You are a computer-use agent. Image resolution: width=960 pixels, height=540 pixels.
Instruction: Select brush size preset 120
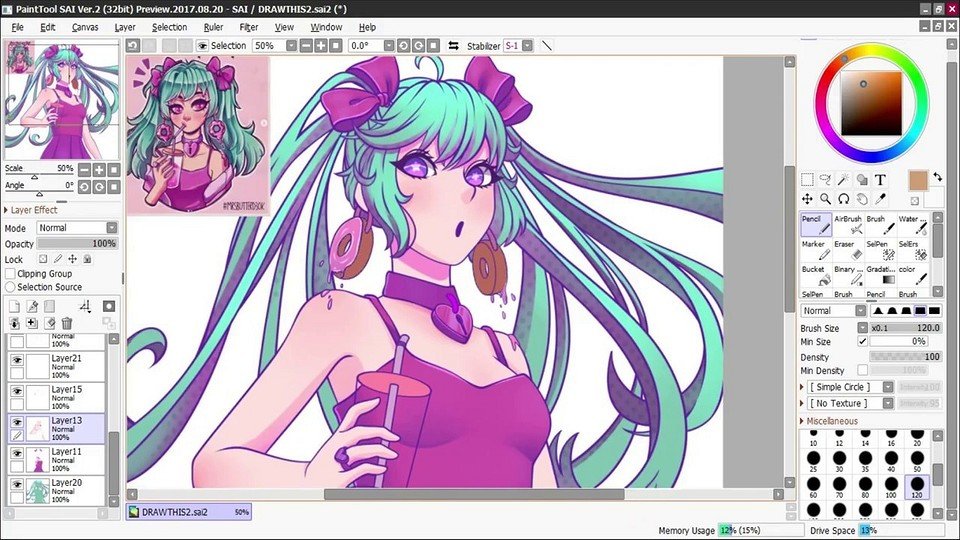point(917,487)
